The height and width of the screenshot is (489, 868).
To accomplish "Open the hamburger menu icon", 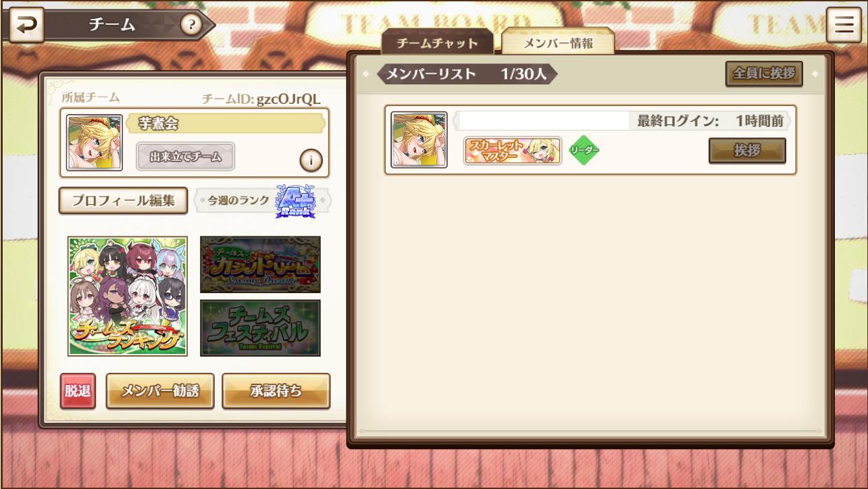I will (x=844, y=26).
